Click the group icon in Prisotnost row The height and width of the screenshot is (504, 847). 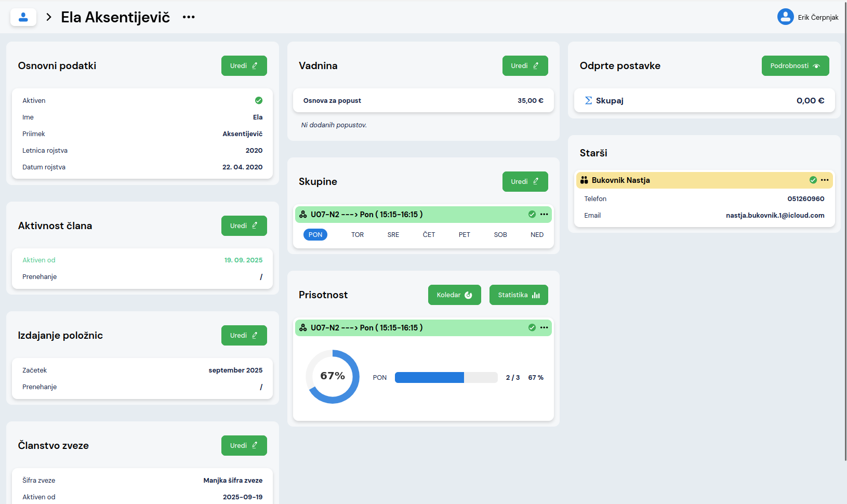click(303, 328)
